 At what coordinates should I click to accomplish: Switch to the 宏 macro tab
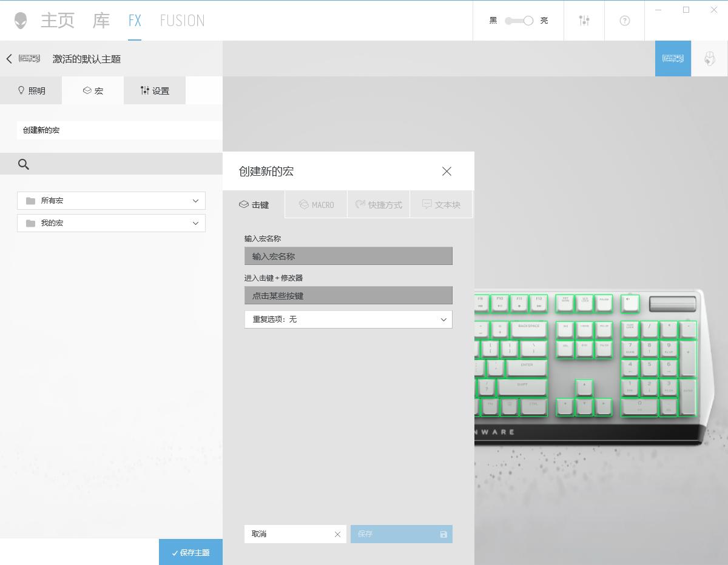93,90
